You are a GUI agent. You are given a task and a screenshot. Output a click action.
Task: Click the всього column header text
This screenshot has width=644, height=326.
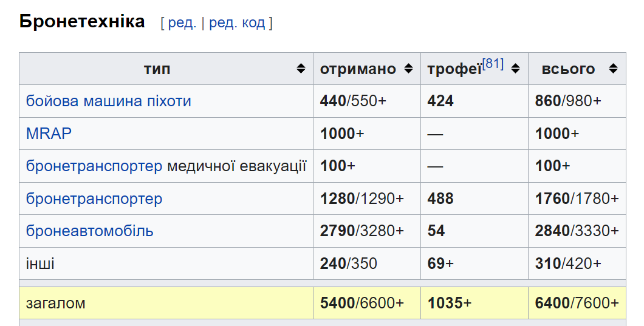568,69
